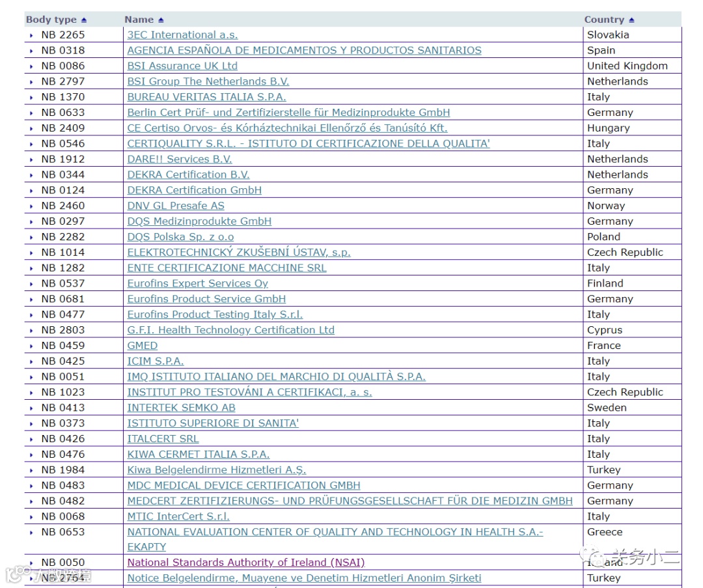This screenshot has height=588, width=703.
Task: Open ISTITUTO SUPERIORE DI SANITA' link
Action: [x=213, y=424]
